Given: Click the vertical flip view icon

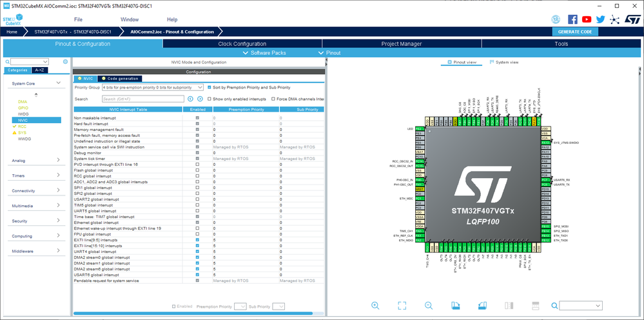Looking at the screenshot, I should click(509, 305).
